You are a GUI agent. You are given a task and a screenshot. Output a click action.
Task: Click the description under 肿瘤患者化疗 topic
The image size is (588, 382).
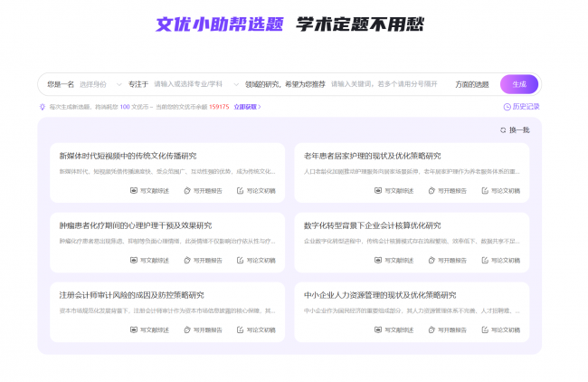(167, 241)
